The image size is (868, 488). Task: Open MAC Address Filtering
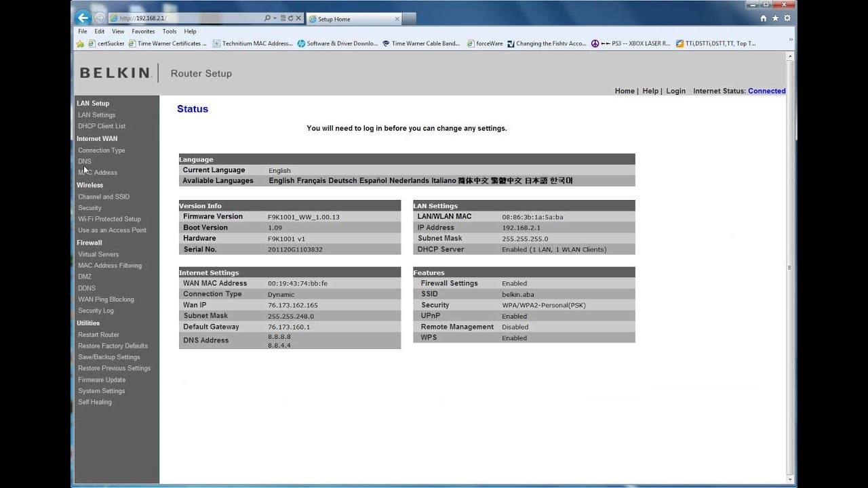(110, 266)
